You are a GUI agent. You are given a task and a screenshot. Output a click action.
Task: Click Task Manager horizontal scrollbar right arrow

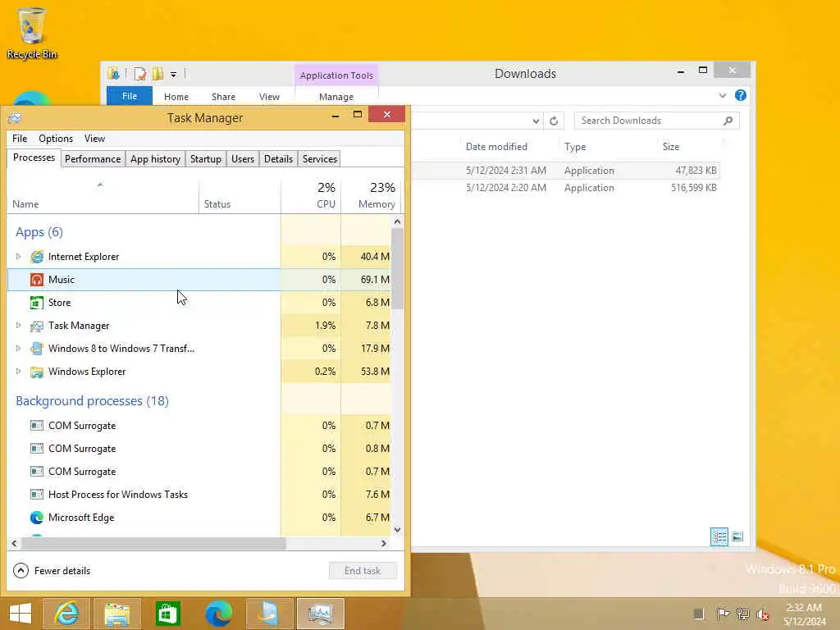pyautogui.click(x=384, y=543)
